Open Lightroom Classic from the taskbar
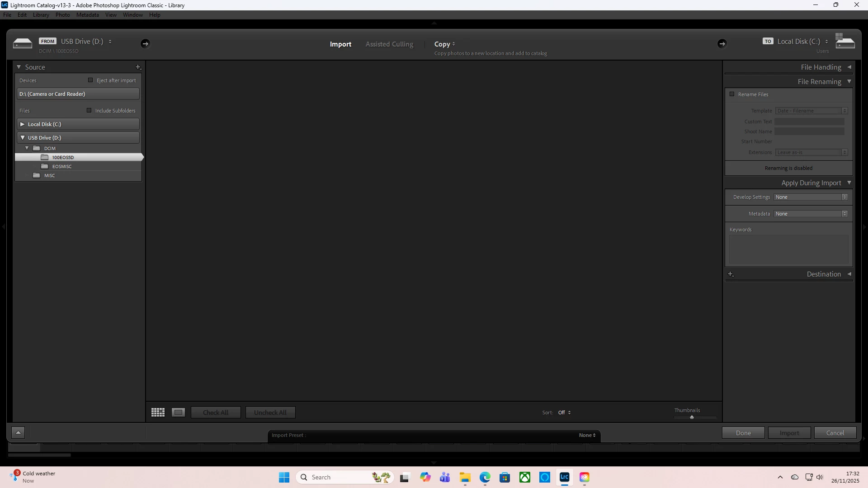The image size is (868, 488). coord(564,477)
